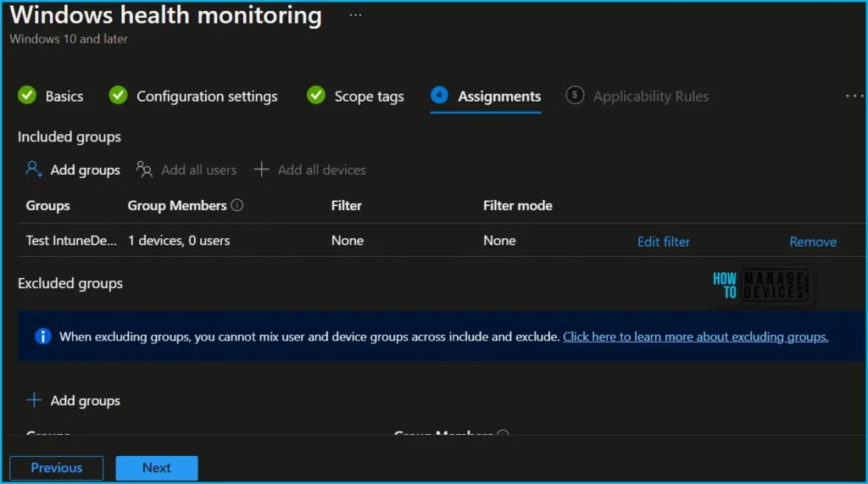Open the Configuration settings step
This screenshot has height=484, width=868.
point(207,97)
